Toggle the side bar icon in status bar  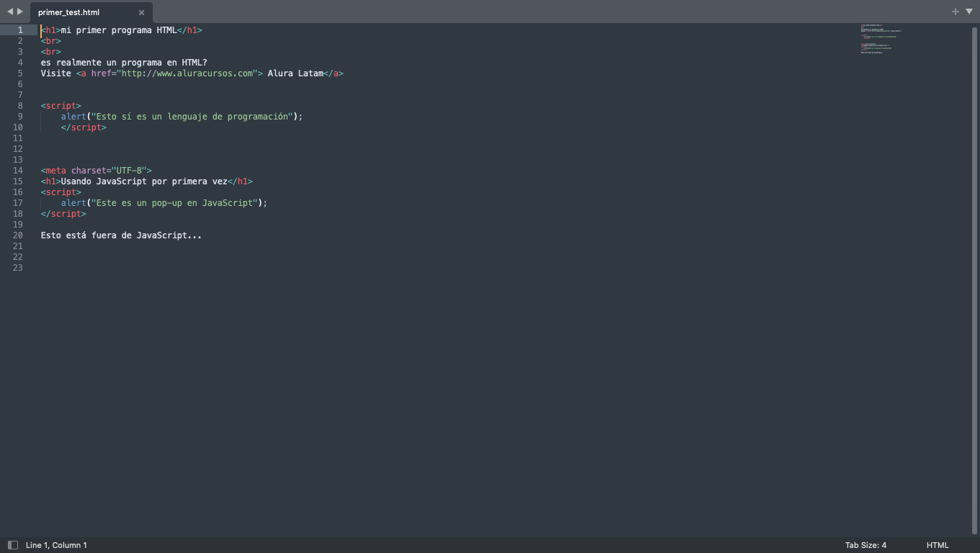click(x=12, y=545)
